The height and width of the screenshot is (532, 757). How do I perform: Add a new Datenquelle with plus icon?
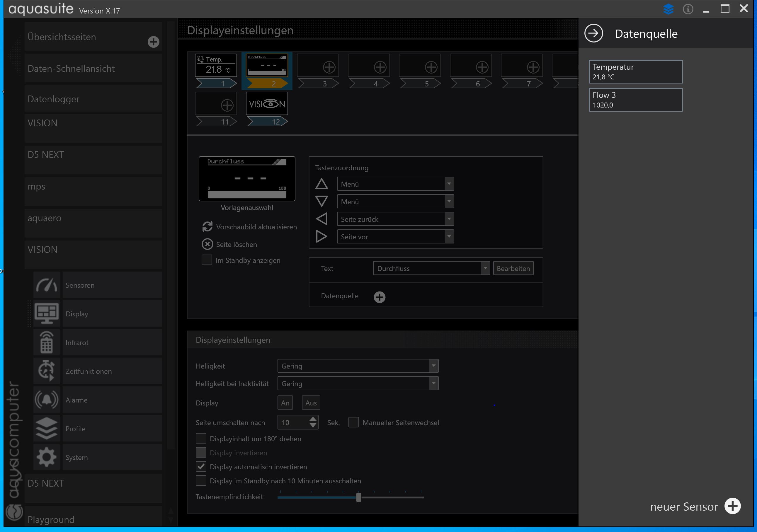coord(380,297)
